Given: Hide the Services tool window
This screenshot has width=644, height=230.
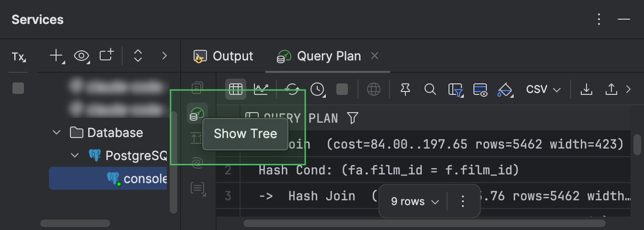Looking at the screenshot, I should pyautogui.click(x=623, y=19).
